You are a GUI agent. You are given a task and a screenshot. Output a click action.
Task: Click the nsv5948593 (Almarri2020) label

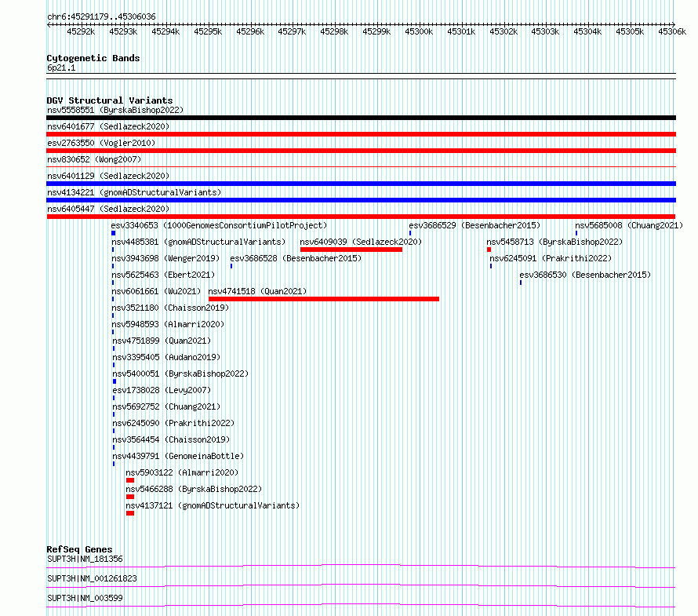coord(168,324)
